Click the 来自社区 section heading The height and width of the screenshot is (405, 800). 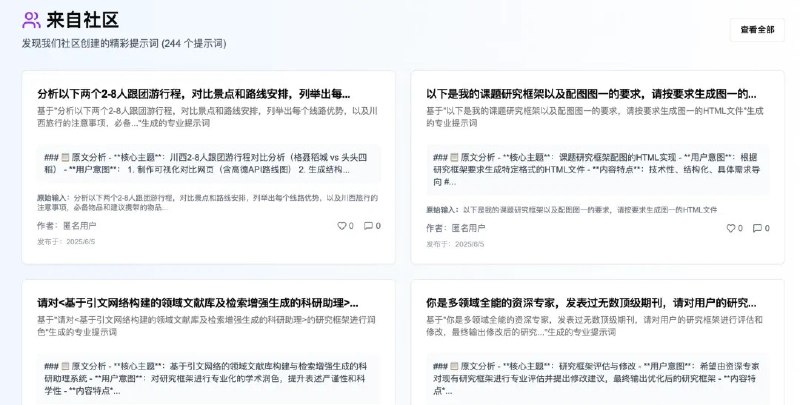(x=83, y=20)
